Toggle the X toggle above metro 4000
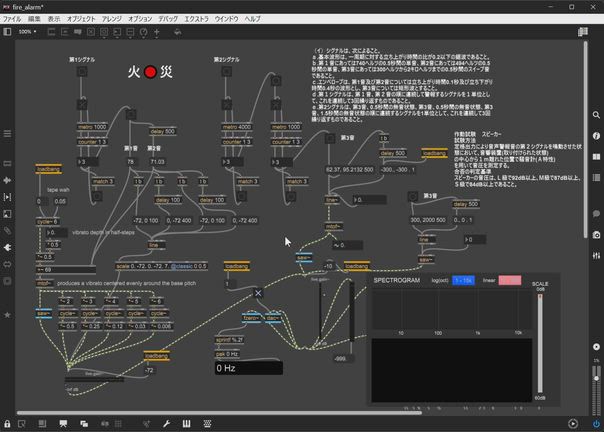This screenshot has width=604, height=432. [x=226, y=104]
